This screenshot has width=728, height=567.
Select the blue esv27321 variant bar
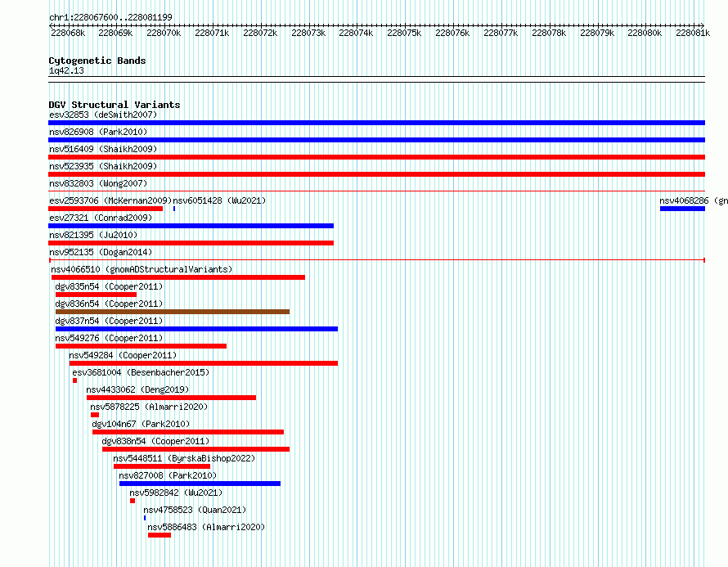pos(191,226)
